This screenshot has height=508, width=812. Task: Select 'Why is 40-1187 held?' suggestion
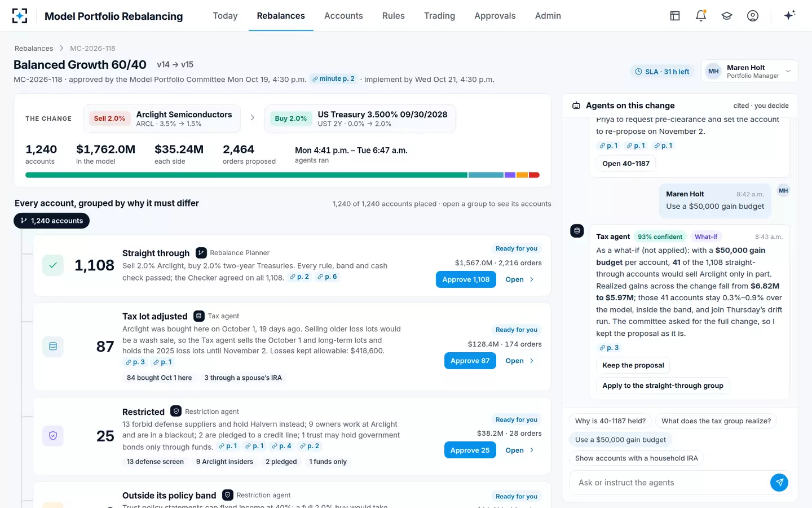(610, 421)
